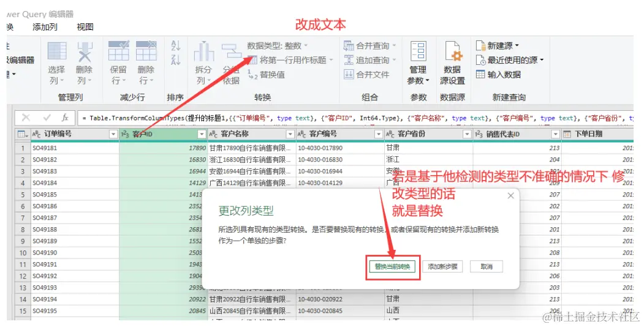Viewport: 644px width, 327px height.
Task: Open the filter dropdown of 销售代表ID column
Action: point(555,134)
